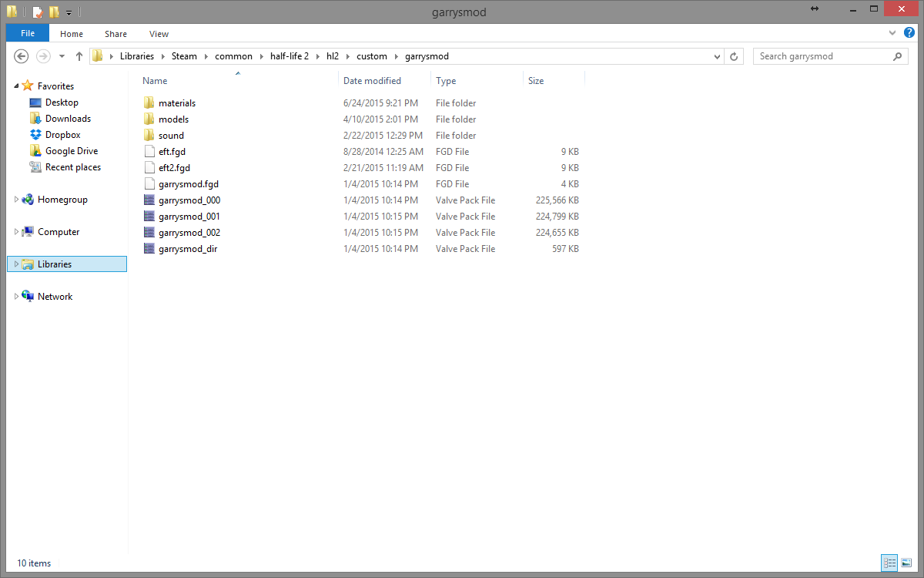Go to half-life 2 breadcrumb
The image size is (924, 578).
pos(290,56)
